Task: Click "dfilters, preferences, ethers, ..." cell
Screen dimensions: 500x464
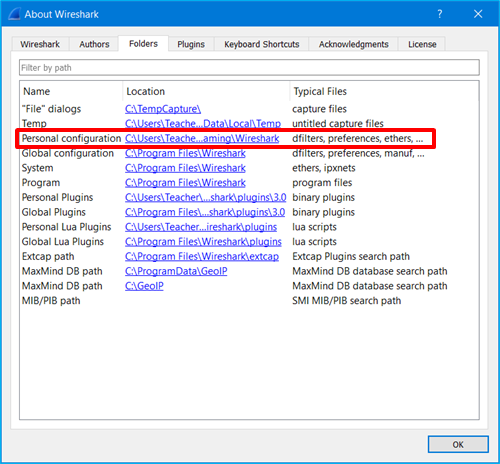Action: pos(358,138)
